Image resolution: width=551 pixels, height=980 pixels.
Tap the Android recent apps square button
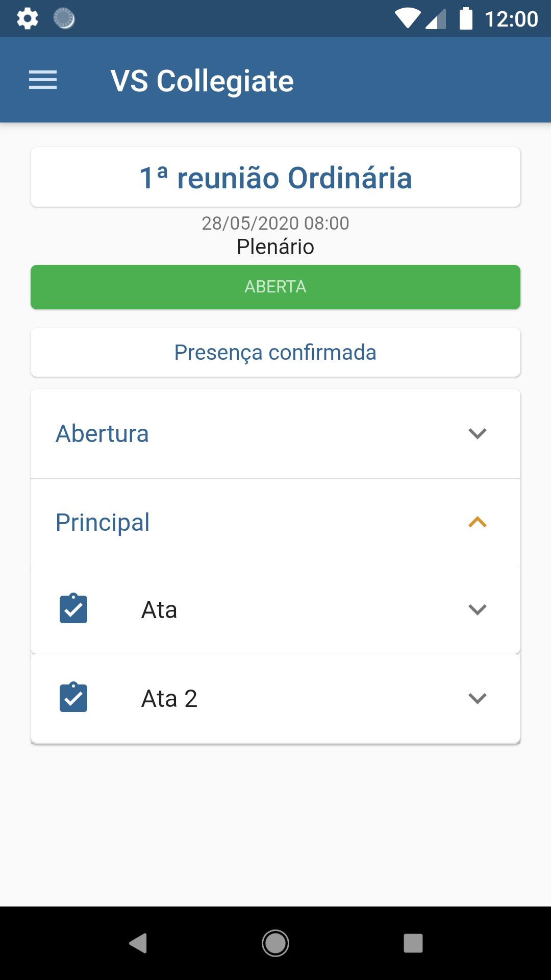coord(413,943)
